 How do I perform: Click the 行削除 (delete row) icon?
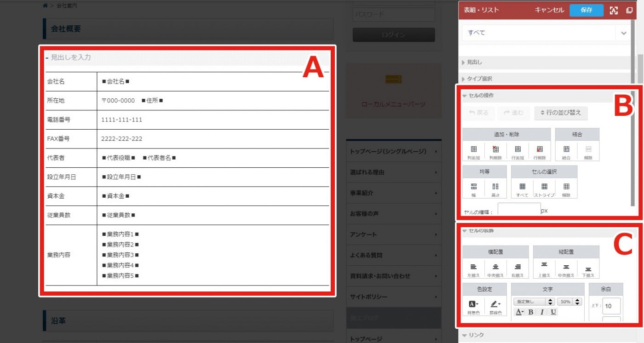pyautogui.click(x=540, y=149)
